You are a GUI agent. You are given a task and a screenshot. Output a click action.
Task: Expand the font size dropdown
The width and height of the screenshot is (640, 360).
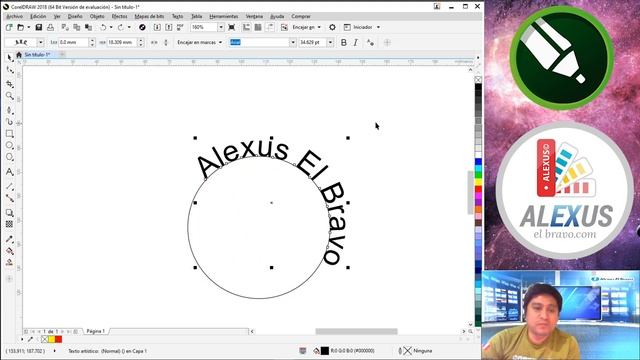(x=330, y=42)
